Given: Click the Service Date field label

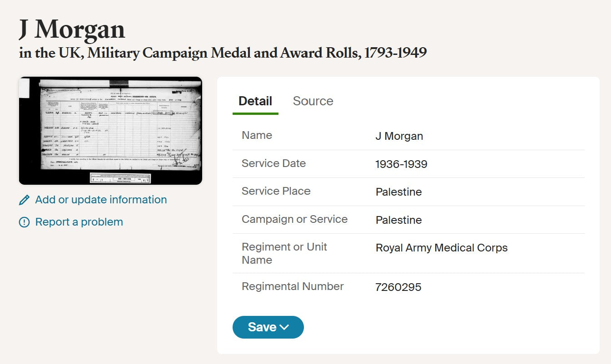Looking at the screenshot, I should click(273, 163).
